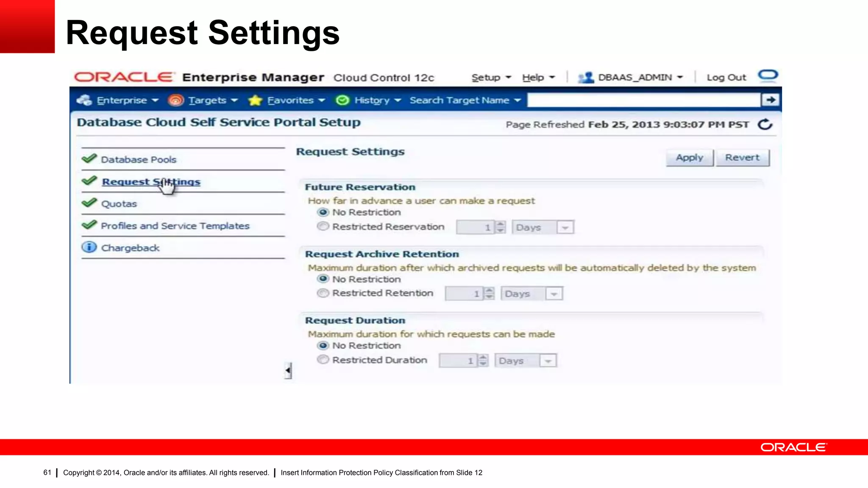Click the DBAAS_ADMIN user icon
This screenshot has height=488, width=868.
click(586, 78)
